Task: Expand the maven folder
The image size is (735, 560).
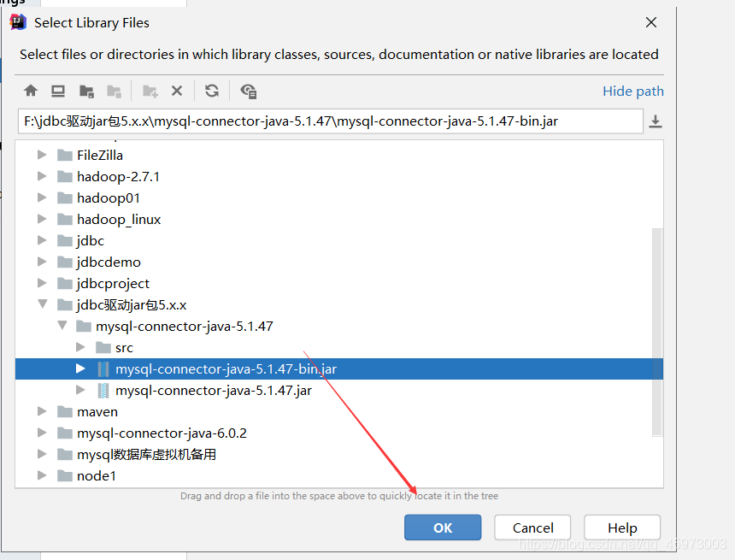Action: (42, 411)
